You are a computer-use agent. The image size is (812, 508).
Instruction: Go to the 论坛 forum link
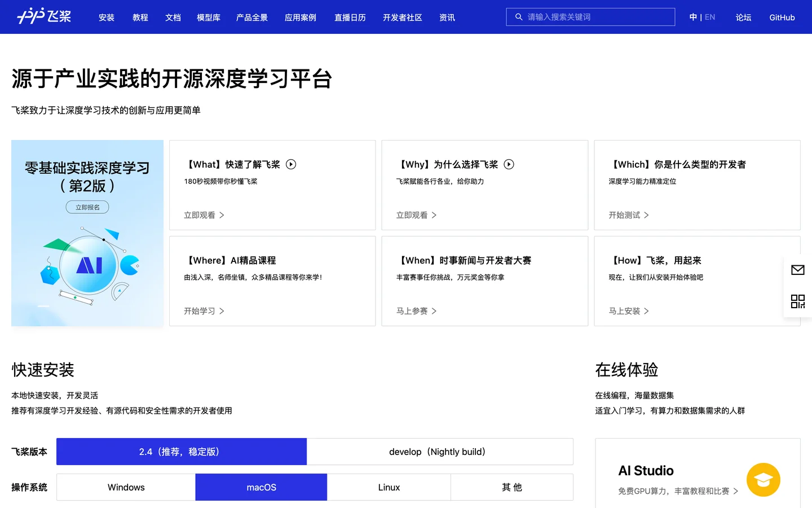click(744, 17)
